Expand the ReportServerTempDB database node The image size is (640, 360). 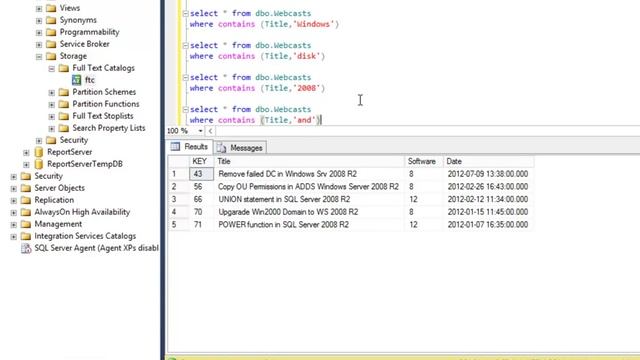click(x=26, y=164)
